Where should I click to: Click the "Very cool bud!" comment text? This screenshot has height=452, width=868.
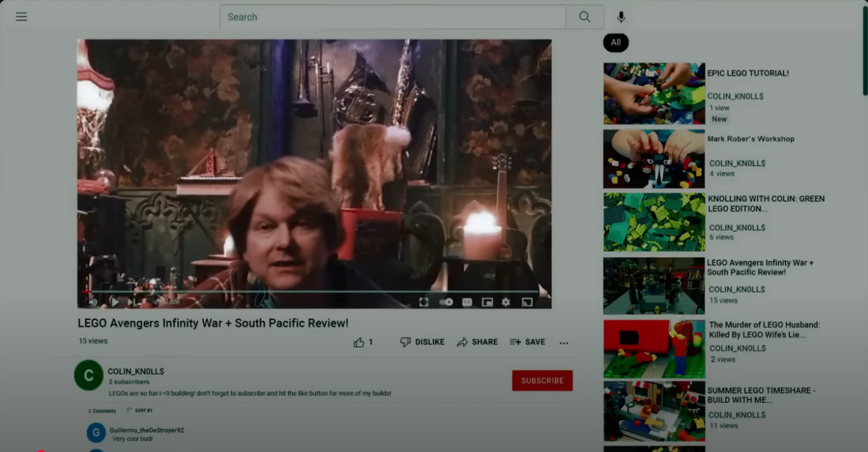tap(132, 439)
